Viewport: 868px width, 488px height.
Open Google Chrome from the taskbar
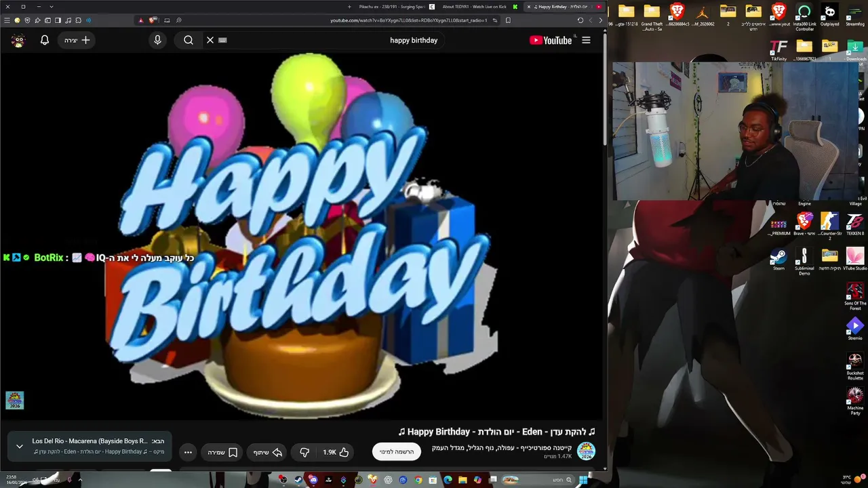[x=418, y=480]
